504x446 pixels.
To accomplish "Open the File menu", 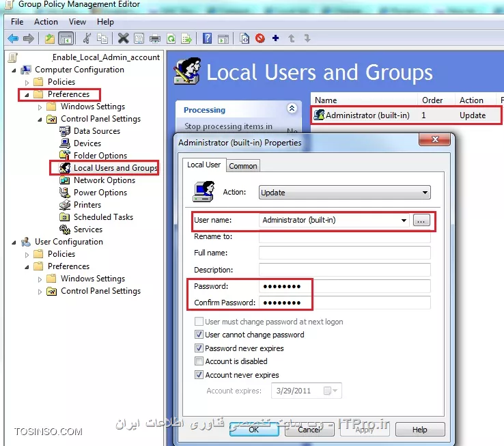I will pos(17,22).
